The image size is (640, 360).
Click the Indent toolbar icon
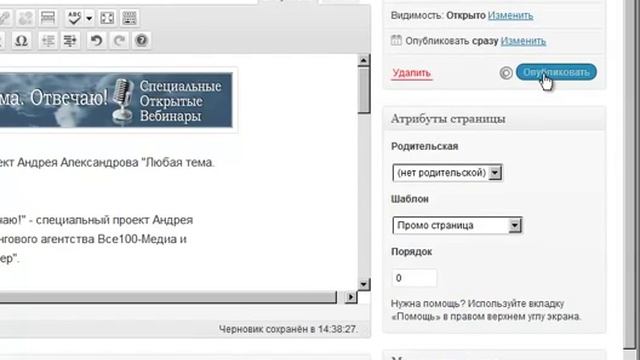pyautogui.click(x=70, y=40)
